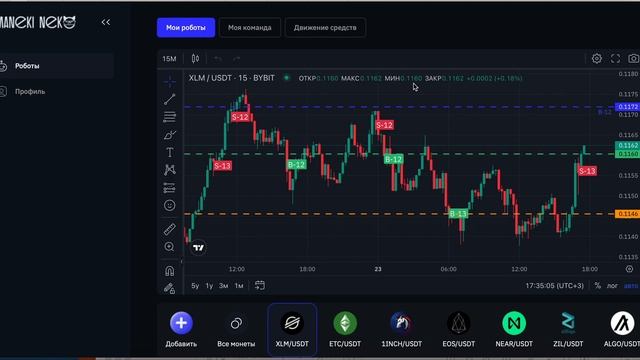Viewport: 640px width, 360px height.
Task: Select the EOS/USDT coin
Action: 458,330
